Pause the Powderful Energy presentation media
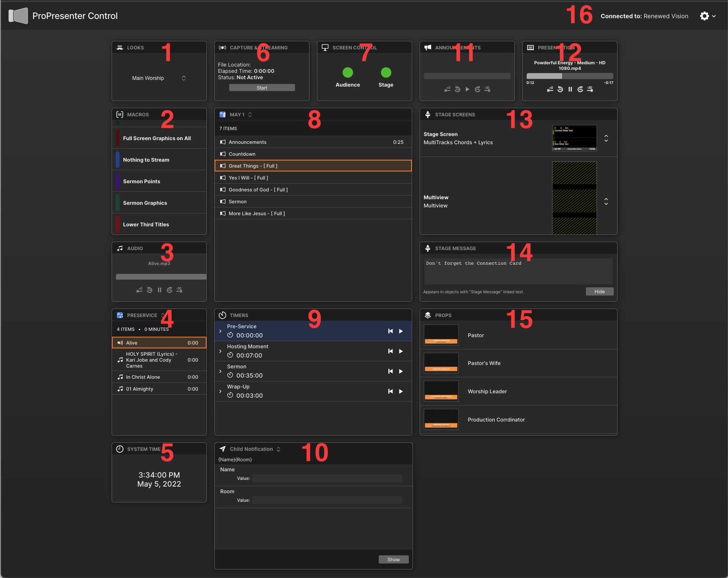This screenshot has width=728, height=578. [x=570, y=90]
